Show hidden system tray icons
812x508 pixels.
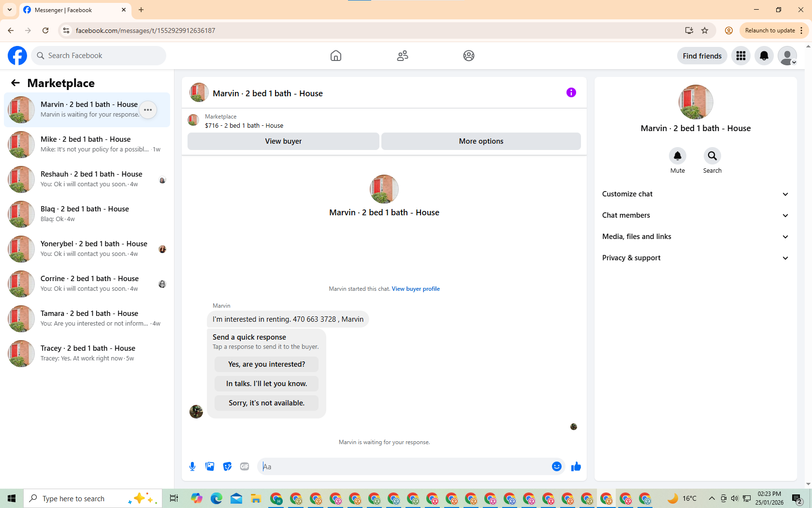(x=711, y=498)
